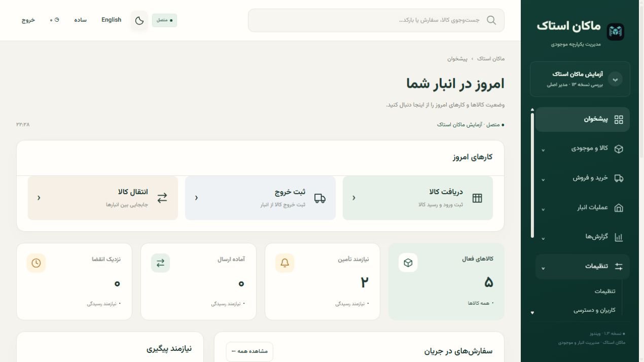Click the swap arrows icon on انتقال کالا

click(162, 198)
